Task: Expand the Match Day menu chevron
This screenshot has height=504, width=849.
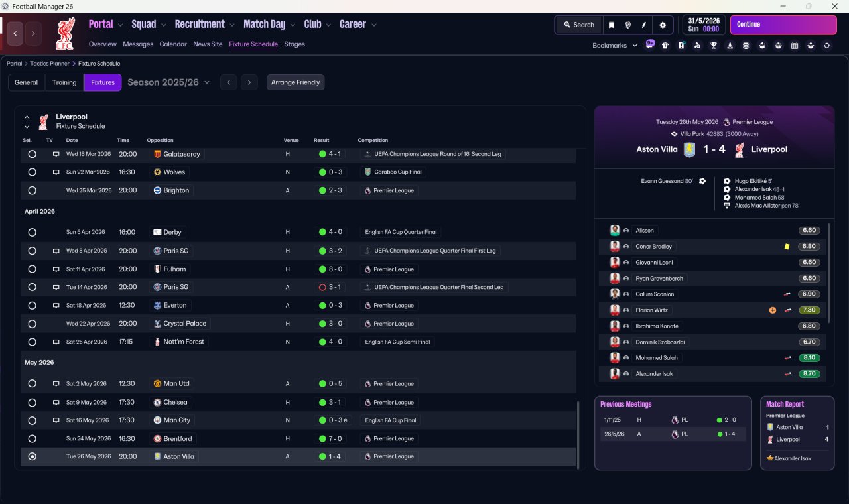Action: (x=293, y=25)
